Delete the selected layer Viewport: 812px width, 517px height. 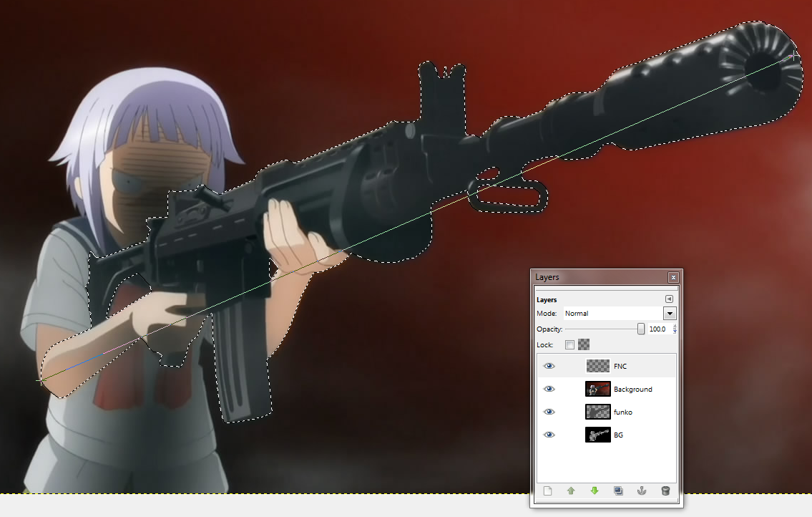tap(665, 491)
